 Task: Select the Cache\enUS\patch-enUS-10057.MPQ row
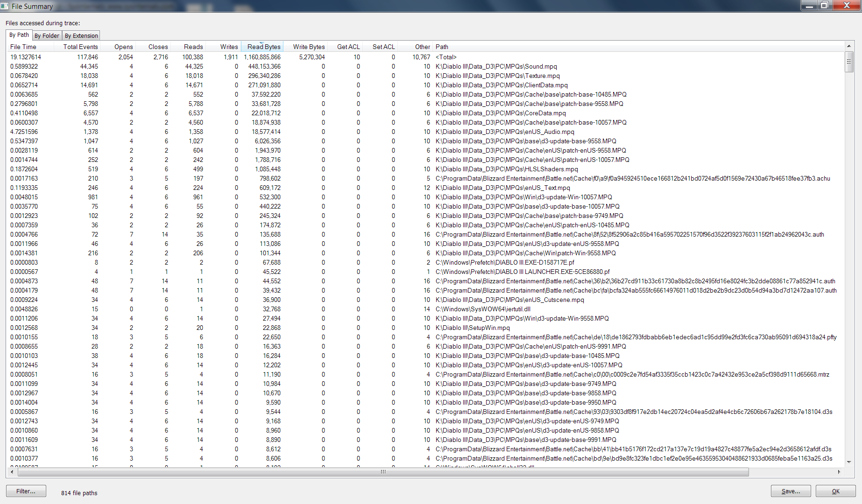426,160
